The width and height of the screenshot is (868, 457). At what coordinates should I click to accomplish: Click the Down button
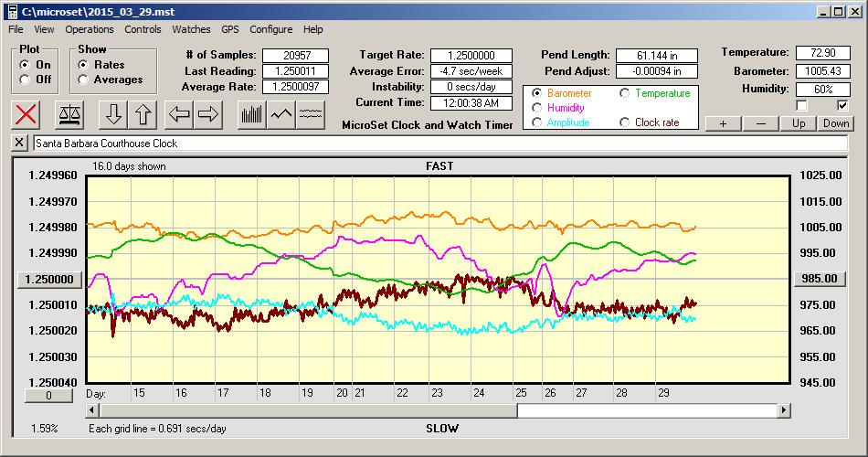836,123
